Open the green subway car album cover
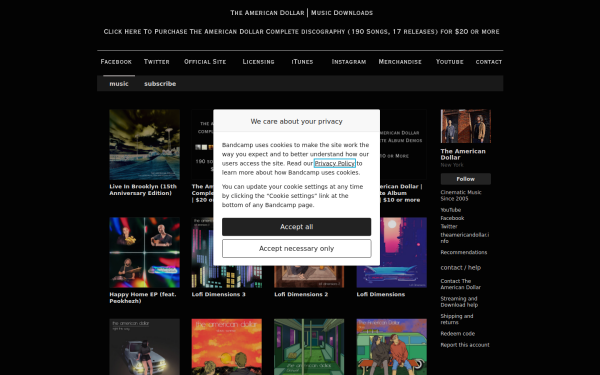The width and height of the screenshot is (600, 375). [x=309, y=347]
